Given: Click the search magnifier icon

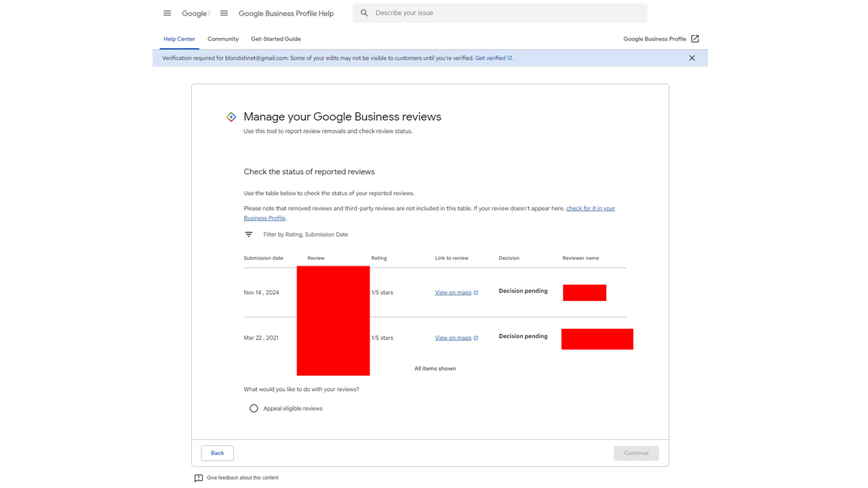Looking at the screenshot, I should [364, 13].
